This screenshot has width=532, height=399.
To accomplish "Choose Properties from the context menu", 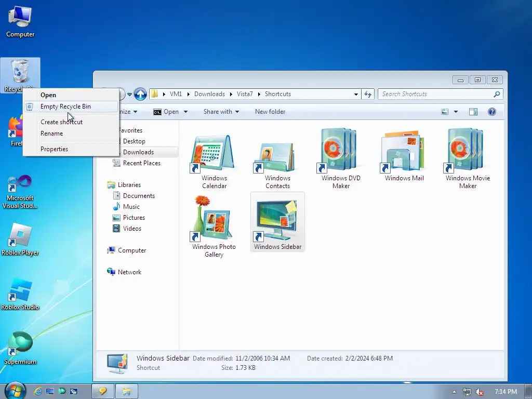I will point(71,149).
